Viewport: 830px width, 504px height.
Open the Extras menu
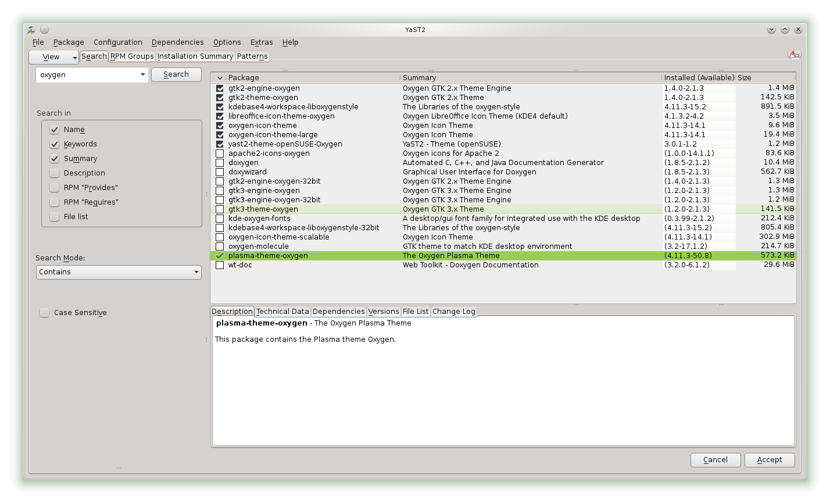tap(262, 42)
